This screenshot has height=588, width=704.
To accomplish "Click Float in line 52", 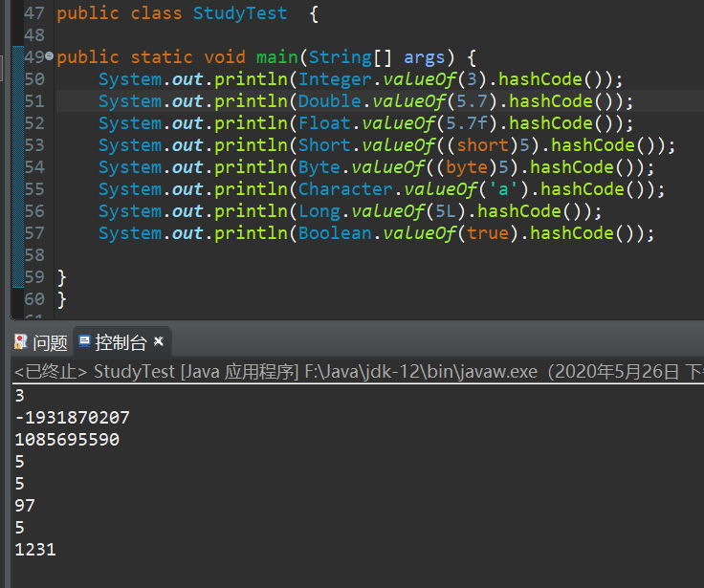I will [x=324, y=123].
